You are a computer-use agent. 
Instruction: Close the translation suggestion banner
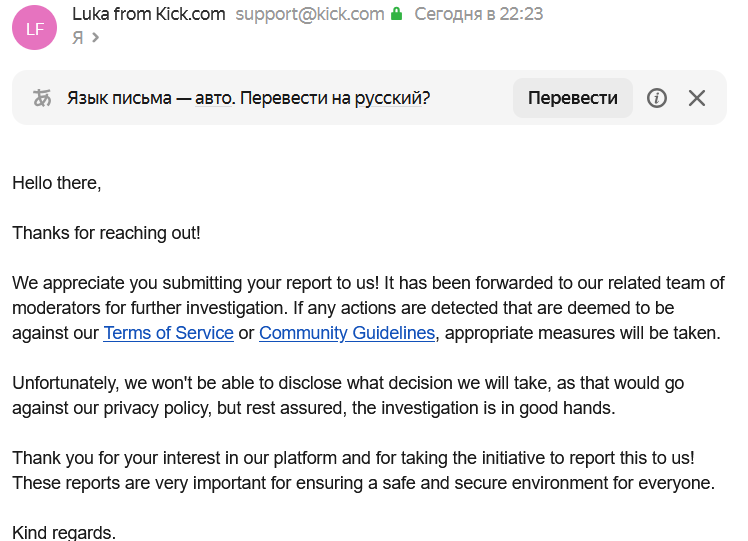[x=696, y=98]
